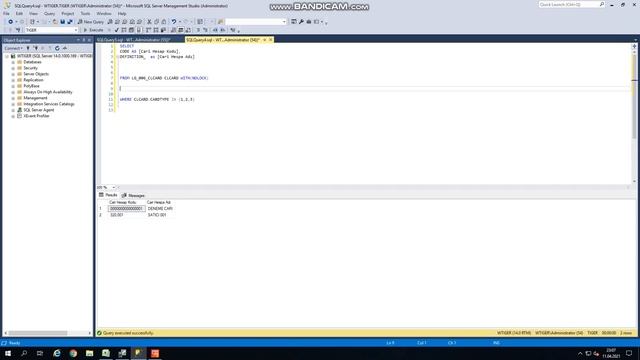640x360 pixels.
Task: Click the Properties wrench icon in toolbar
Action: [301, 22]
